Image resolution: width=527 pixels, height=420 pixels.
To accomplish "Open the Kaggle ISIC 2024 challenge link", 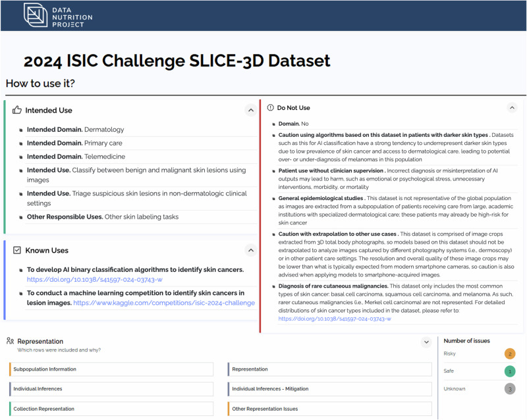I will (x=164, y=303).
